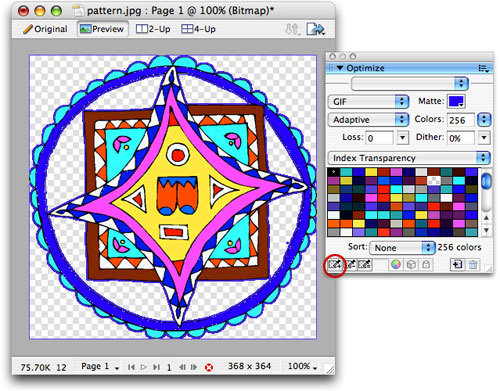Snap color to web safe cube icon
This screenshot has width=500, height=391.
click(411, 265)
